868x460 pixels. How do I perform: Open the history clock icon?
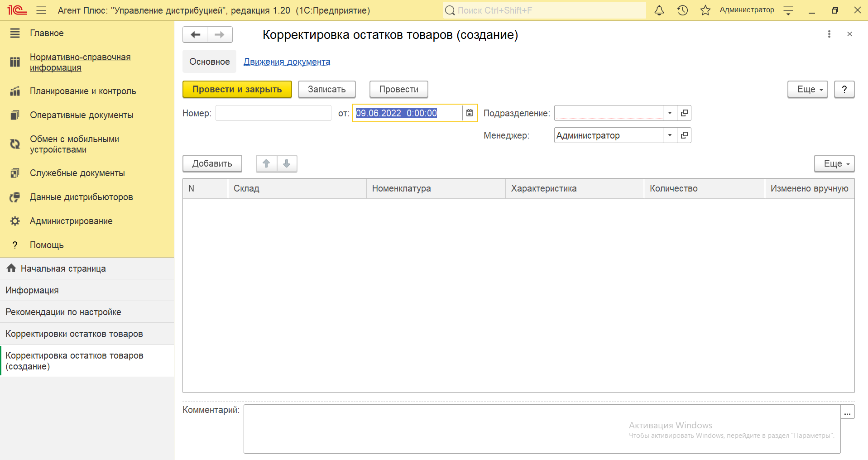pyautogui.click(x=682, y=10)
